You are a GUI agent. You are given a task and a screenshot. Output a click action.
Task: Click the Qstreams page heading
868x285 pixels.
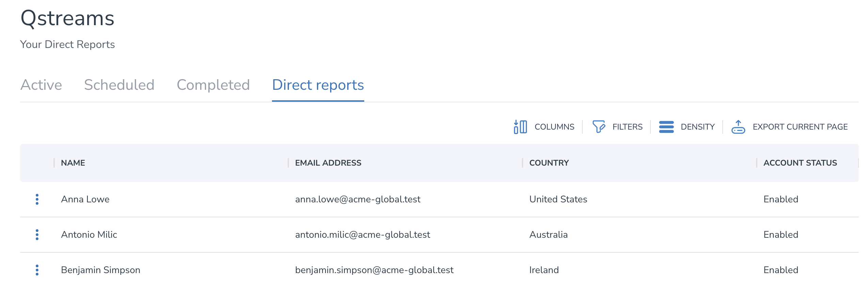click(67, 18)
